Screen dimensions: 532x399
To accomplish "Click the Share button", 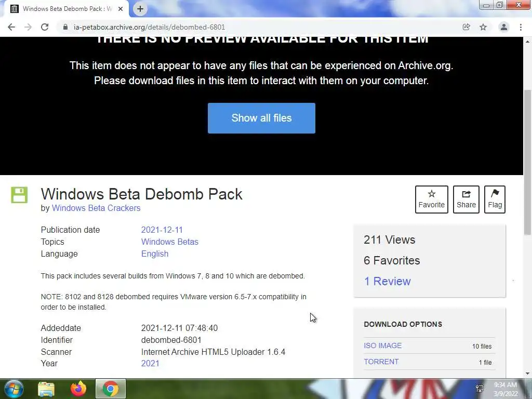I will click(466, 199).
